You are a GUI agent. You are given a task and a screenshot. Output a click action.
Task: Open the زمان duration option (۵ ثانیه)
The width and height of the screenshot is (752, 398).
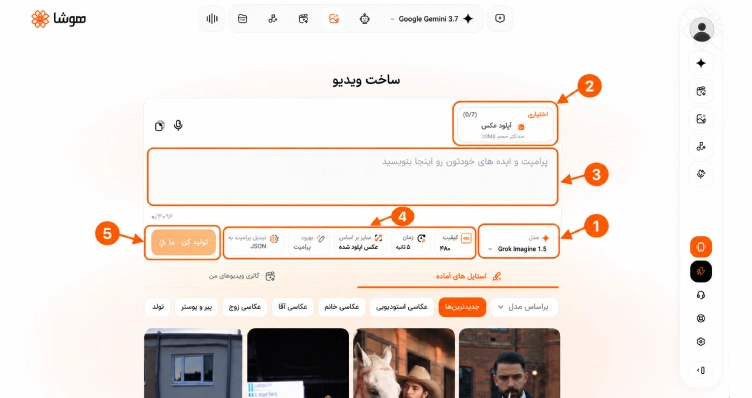pyautogui.click(x=411, y=243)
